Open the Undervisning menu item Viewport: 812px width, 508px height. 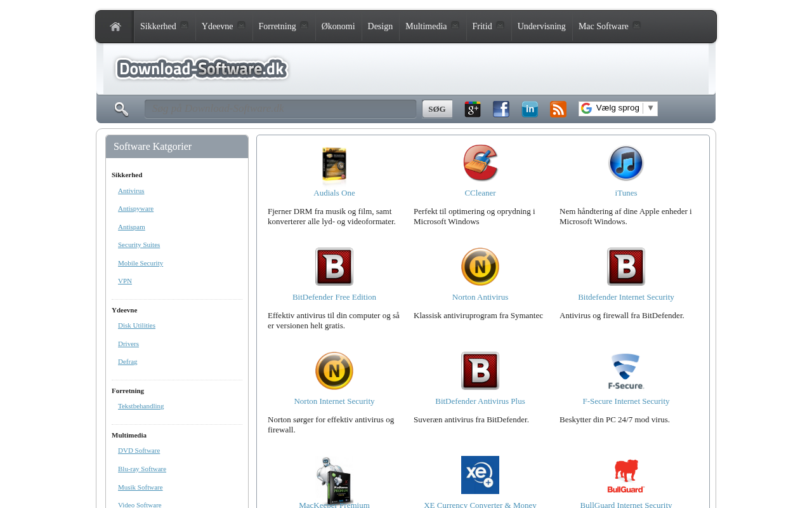tap(542, 27)
